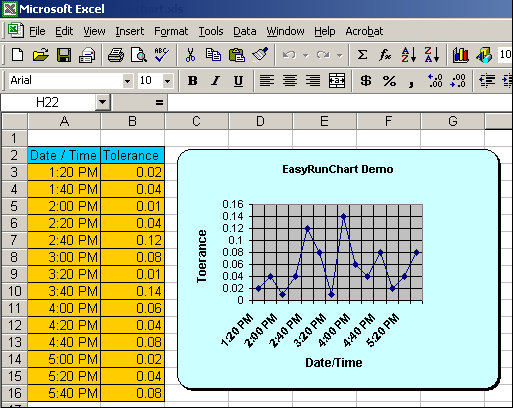Toggle underline formatting
Screen dimensions: 513x408
point(238,81)
